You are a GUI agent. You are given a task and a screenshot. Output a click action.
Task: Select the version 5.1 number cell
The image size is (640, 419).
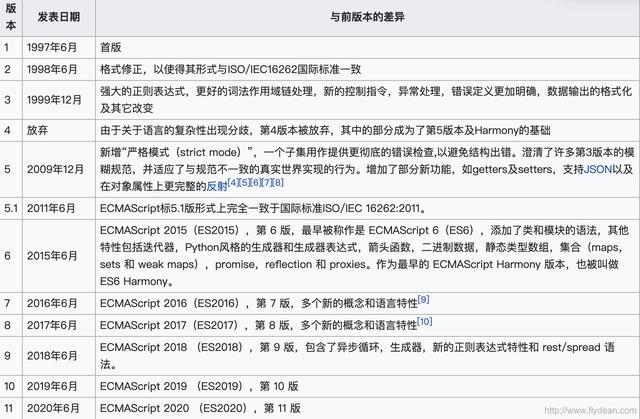pyautogui.click(x=11, y=208)
